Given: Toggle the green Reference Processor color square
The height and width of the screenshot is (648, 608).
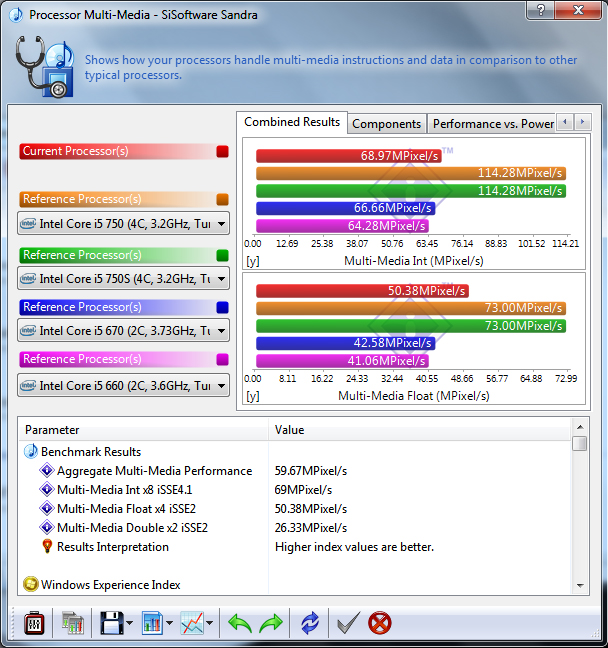Looking at the screenshot, I should (x=222, y=255).
